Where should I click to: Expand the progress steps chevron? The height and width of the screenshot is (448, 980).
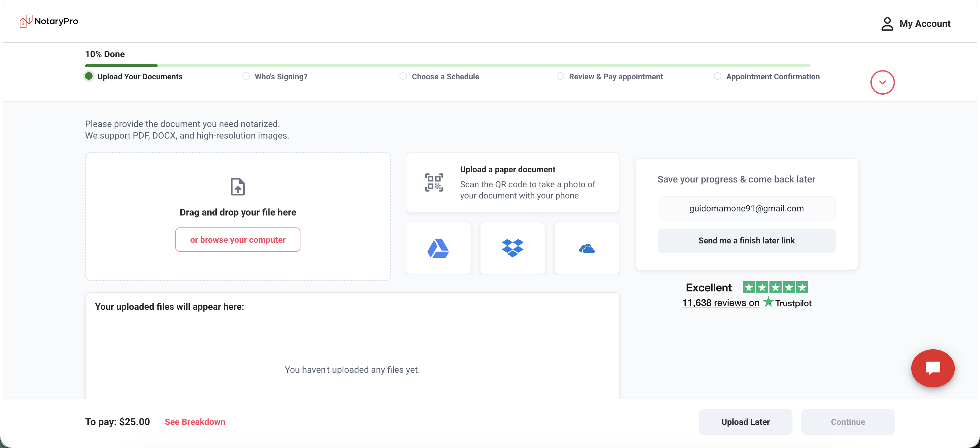coord(882,82)
